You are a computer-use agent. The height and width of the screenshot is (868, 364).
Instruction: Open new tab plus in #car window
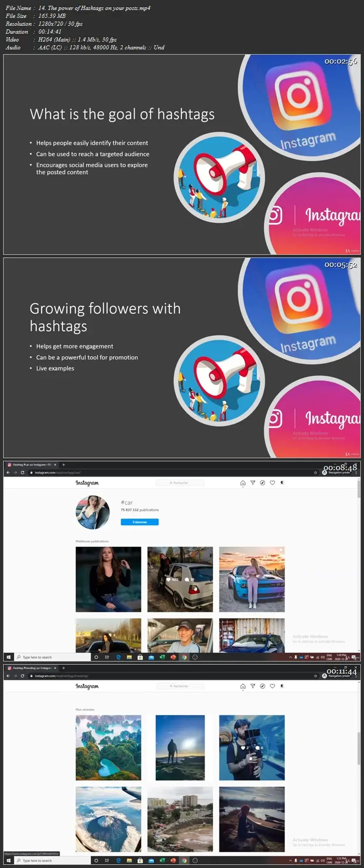click(x=64, y=464)
